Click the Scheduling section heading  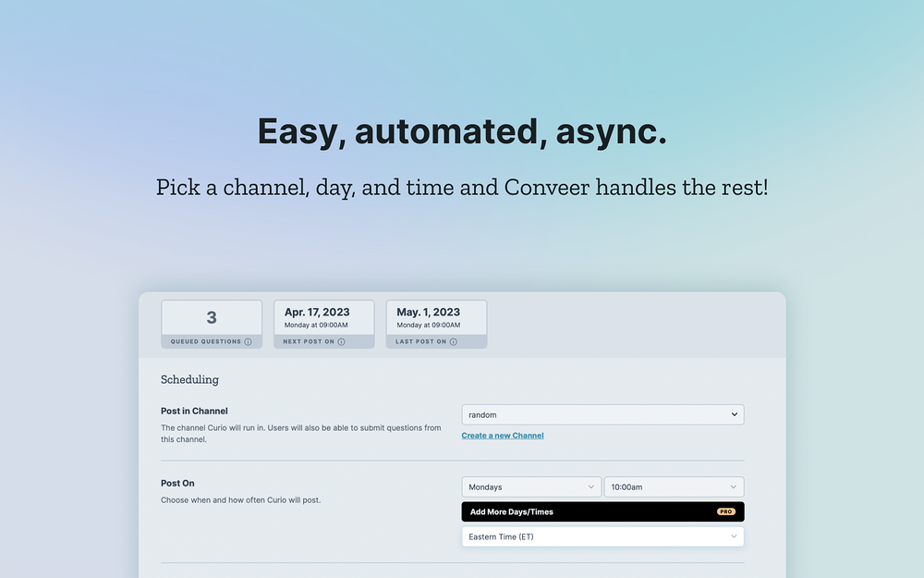[x=189, y=380]
